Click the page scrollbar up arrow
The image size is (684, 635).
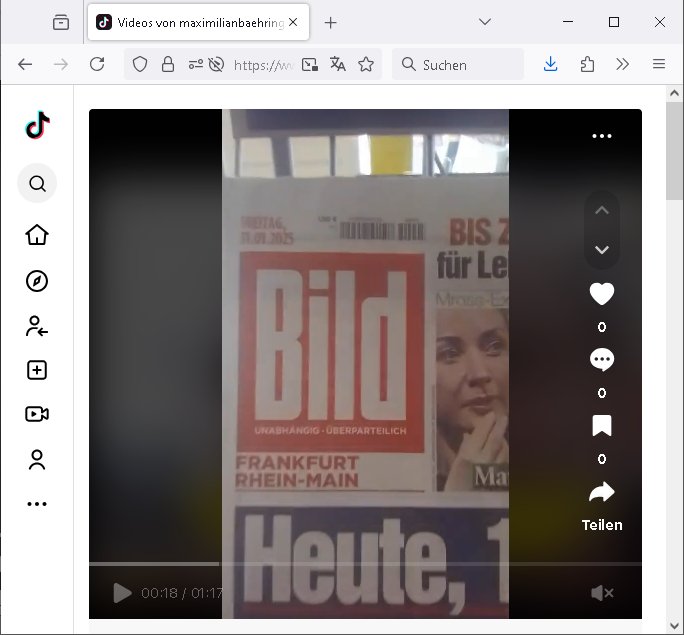pyautogui.click(x=674, y=93)
